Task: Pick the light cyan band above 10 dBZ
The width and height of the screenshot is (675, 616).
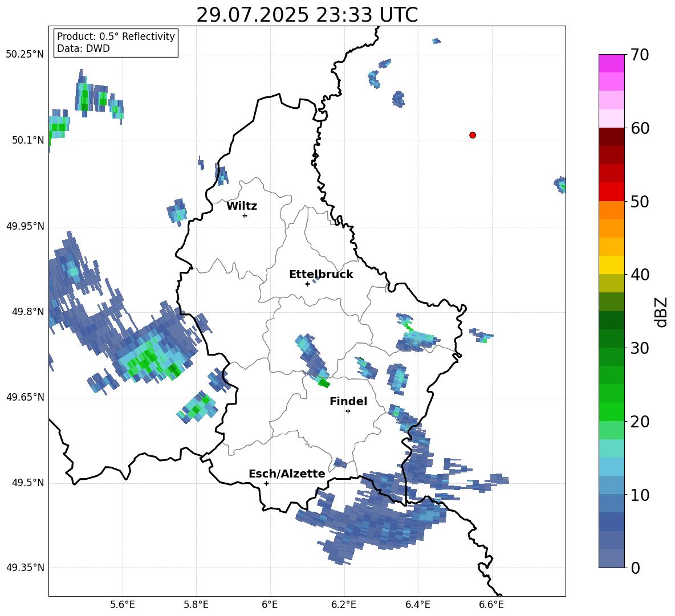Action: click(611, 467)
